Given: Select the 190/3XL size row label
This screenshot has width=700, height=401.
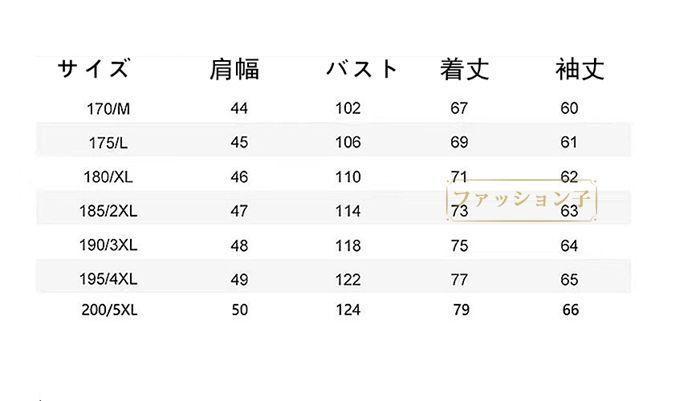Looking at the screenshot, I should pyautogui.click(x=108, y=245).
